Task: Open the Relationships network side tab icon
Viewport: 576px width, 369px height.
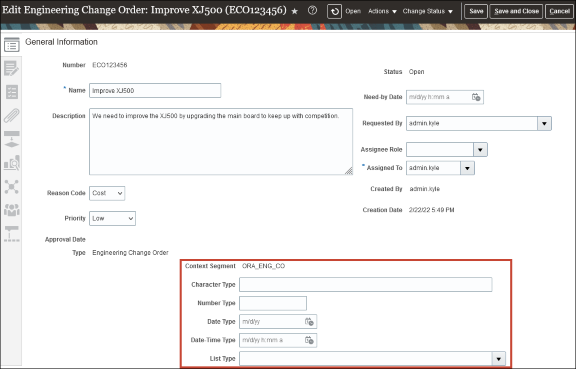Action: tap(12, 187)
